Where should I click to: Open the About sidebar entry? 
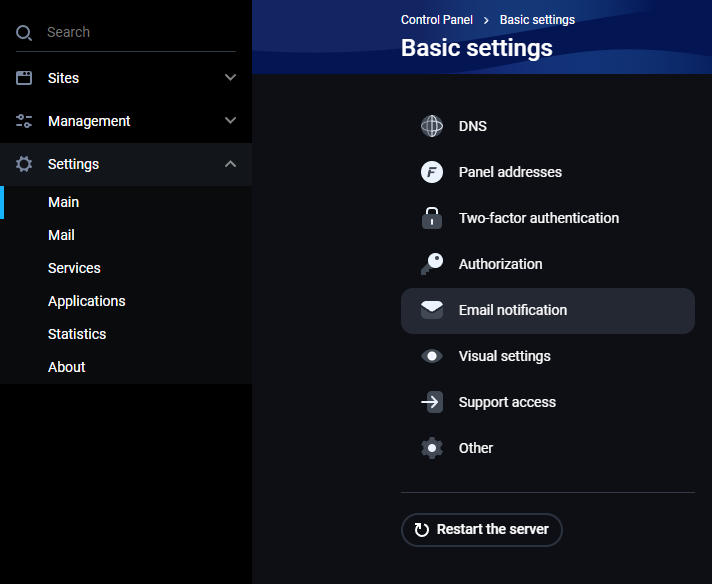(x=66, y=367)
